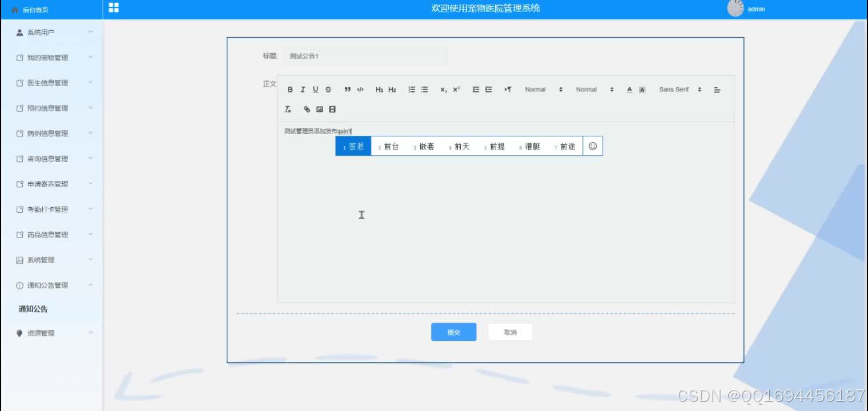Increase text indent
The height and width of the screenshot is (411, 868).
pos(488,90)
